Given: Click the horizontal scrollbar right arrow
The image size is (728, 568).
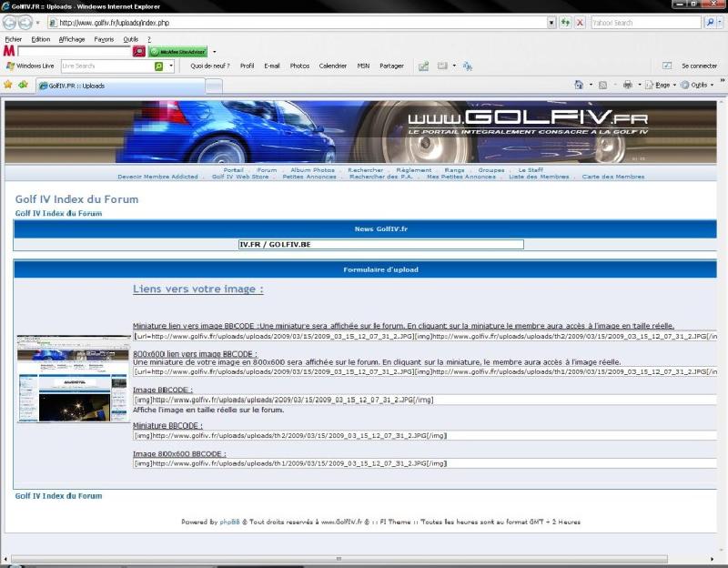Looking at the screenshot, I should [712, 559].
